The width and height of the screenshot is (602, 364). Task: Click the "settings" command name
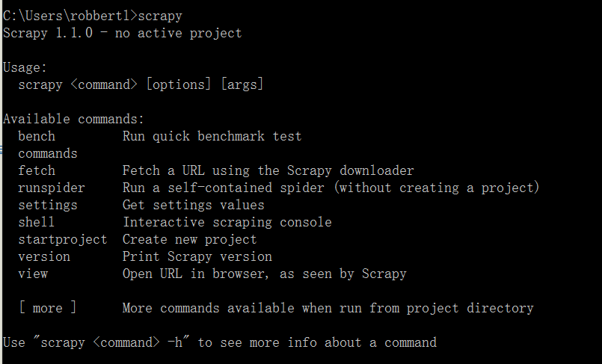48,205
